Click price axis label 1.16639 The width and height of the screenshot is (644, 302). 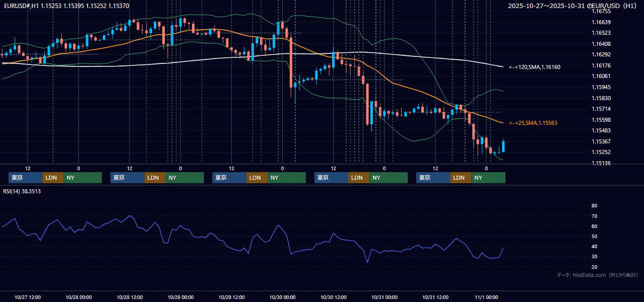point(601,22)
